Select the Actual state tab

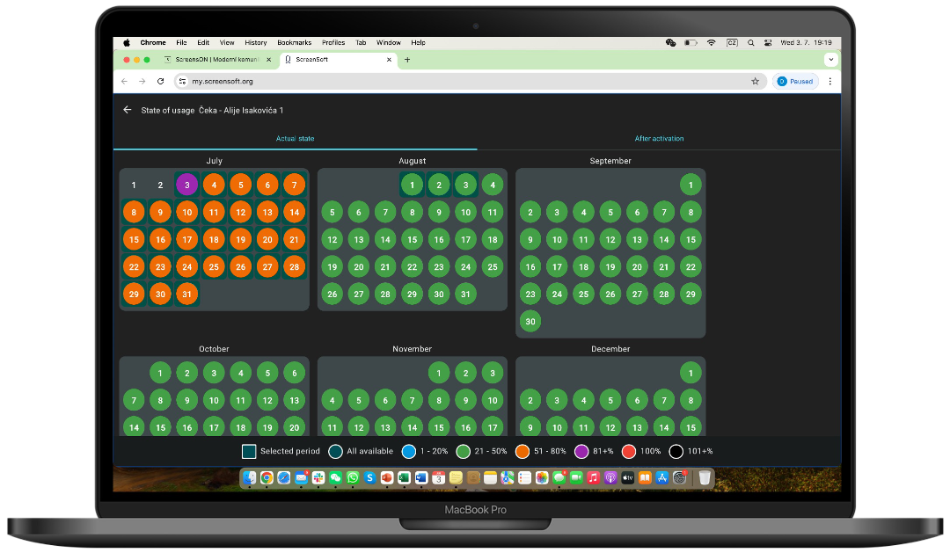point(295,139)
